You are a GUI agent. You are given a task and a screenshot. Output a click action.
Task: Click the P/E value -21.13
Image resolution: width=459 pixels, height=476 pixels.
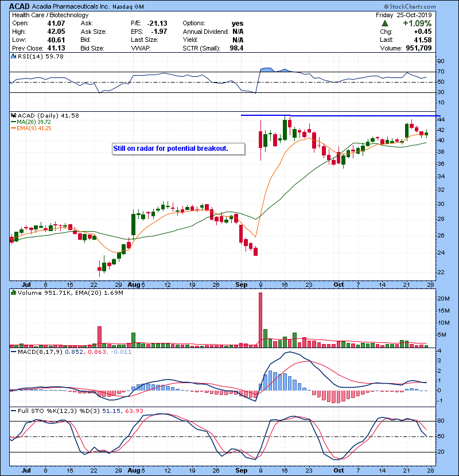157,24
